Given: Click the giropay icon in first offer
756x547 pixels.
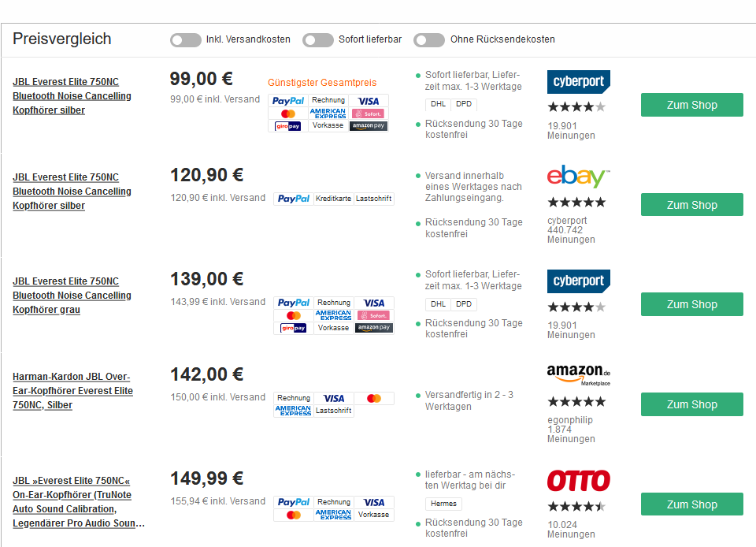Looking at the screenshot, I should click(x=288, y=126).
